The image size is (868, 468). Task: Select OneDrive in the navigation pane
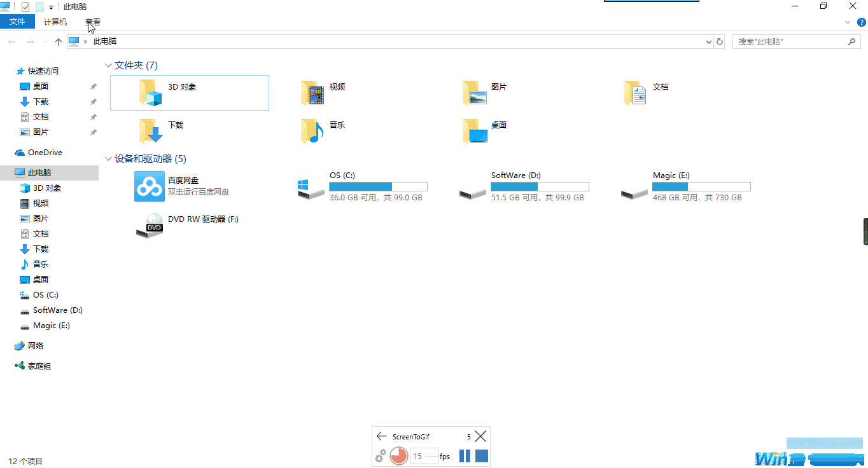point(45,153)
